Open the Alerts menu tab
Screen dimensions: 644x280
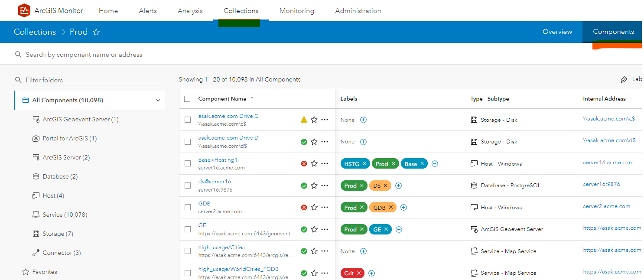[148, 11]
